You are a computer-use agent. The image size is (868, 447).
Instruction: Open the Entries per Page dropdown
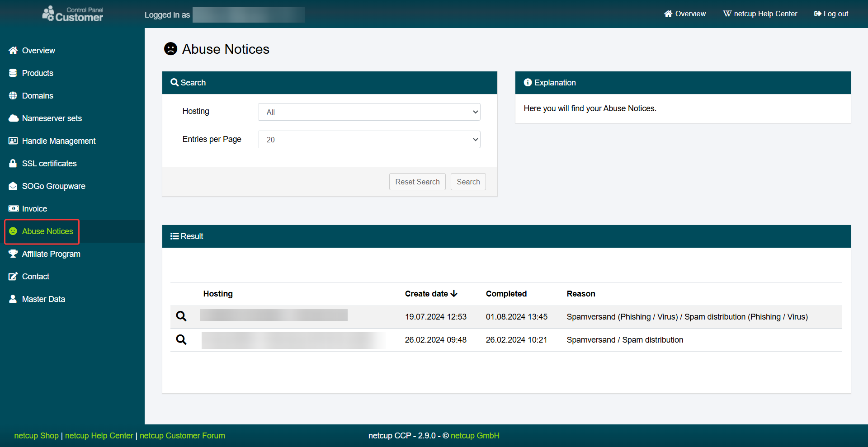[369, 140]
